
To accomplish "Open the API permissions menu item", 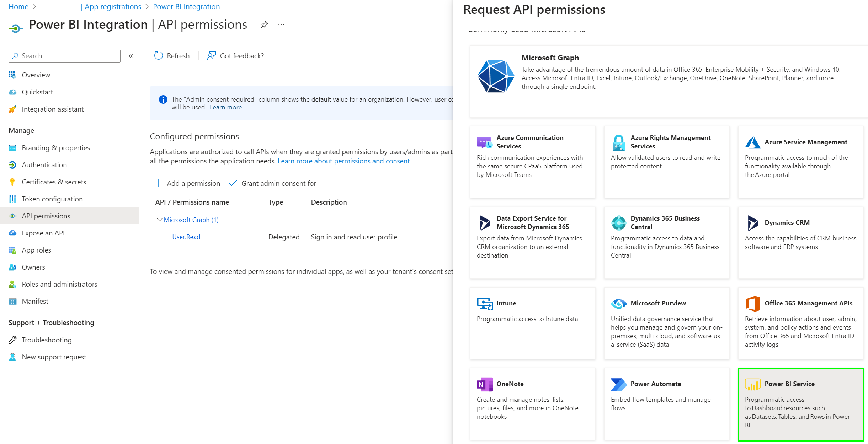I will 70,216.
